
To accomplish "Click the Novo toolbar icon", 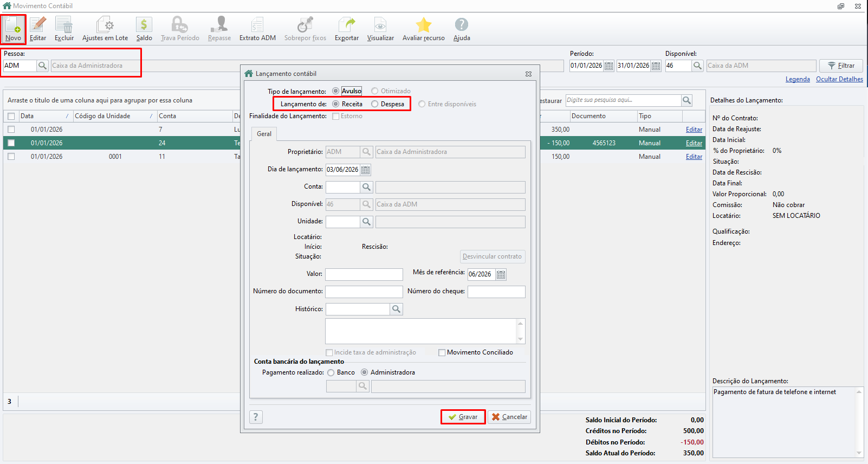I will coord(13,25).
